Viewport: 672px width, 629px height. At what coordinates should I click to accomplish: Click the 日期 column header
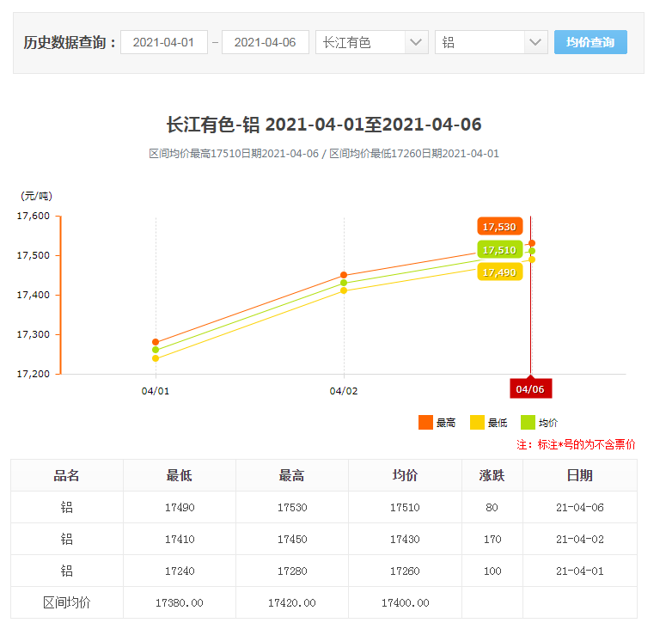click(x=580, y=475)
